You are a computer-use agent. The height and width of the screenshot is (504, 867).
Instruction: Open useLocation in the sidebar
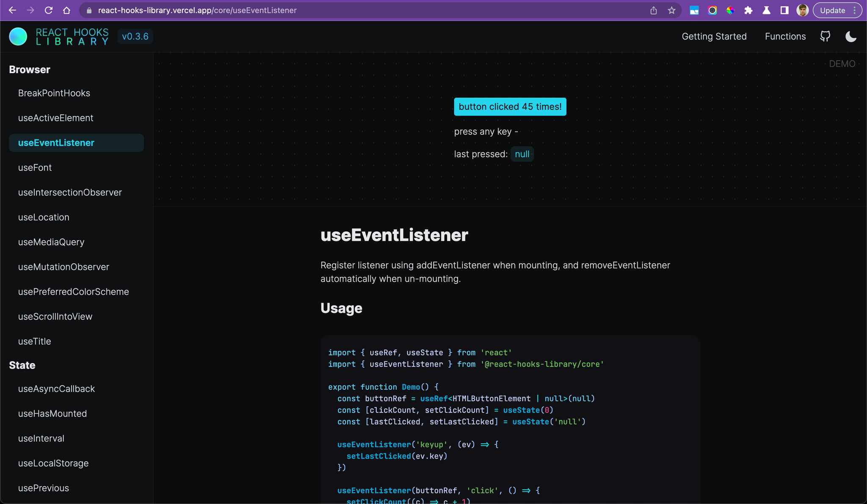coord(44,217)
